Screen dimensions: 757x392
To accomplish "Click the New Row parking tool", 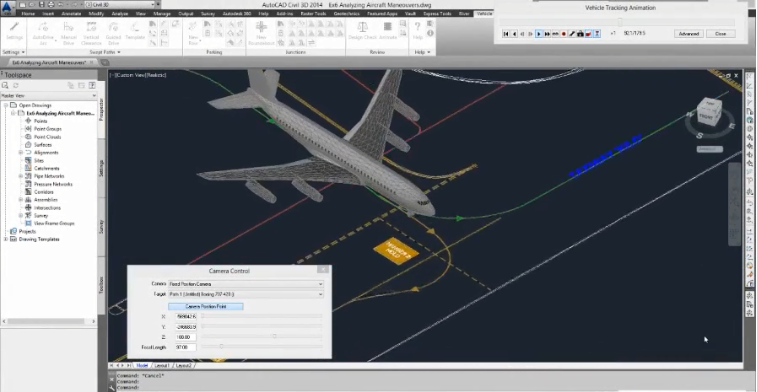I will [193, 33].
